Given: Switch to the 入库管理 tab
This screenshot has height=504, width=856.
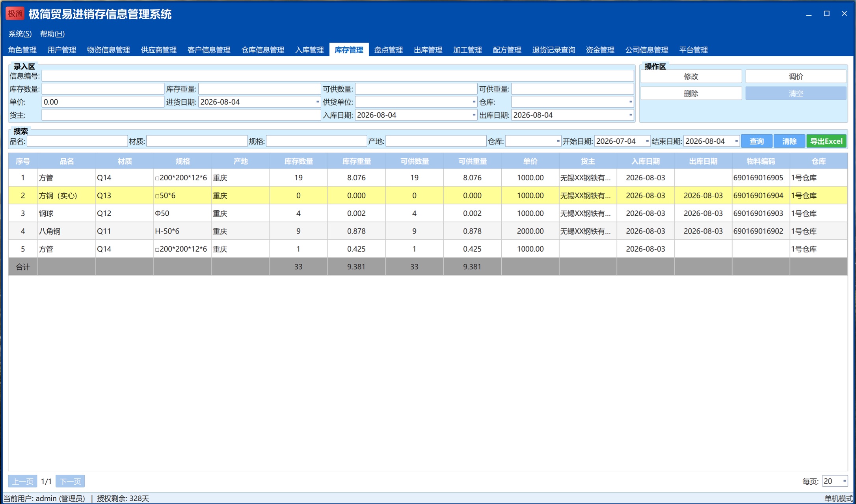Looking at the screenshot, I should [309, 50].
